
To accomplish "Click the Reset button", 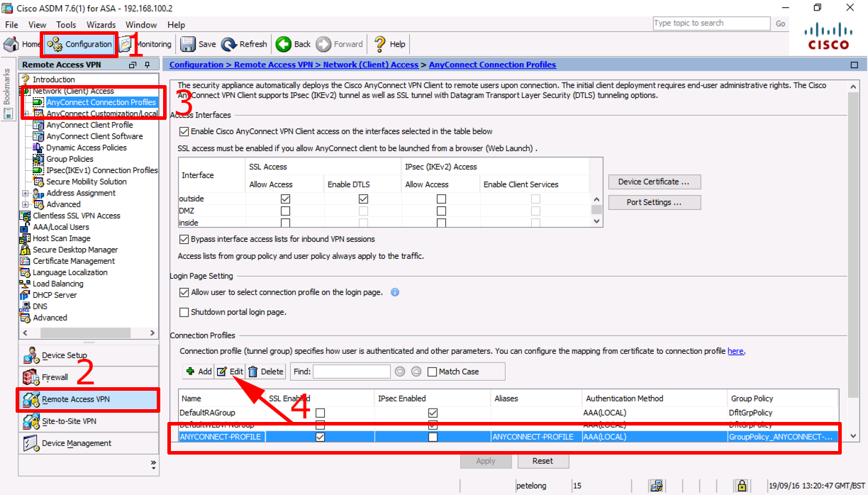I will (542, 461).
